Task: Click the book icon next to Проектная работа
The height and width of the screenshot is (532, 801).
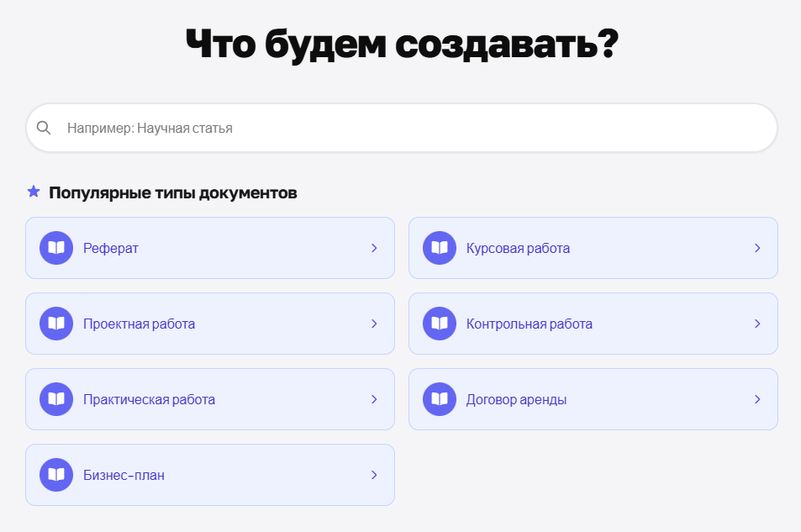Action: (x=56, y=324)
